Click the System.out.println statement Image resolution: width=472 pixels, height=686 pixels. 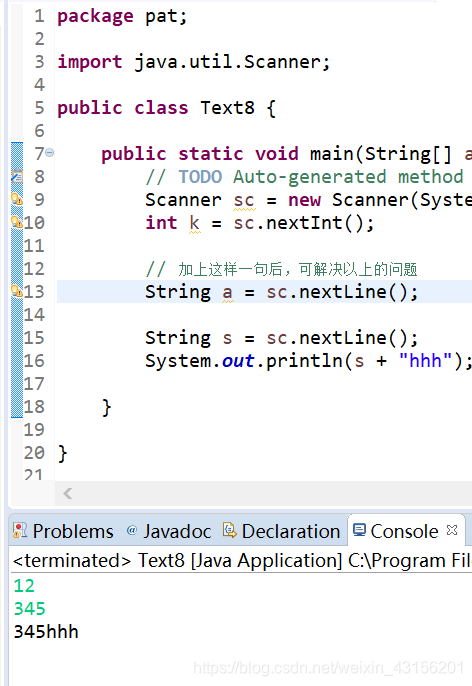click(x=308, y=361)
